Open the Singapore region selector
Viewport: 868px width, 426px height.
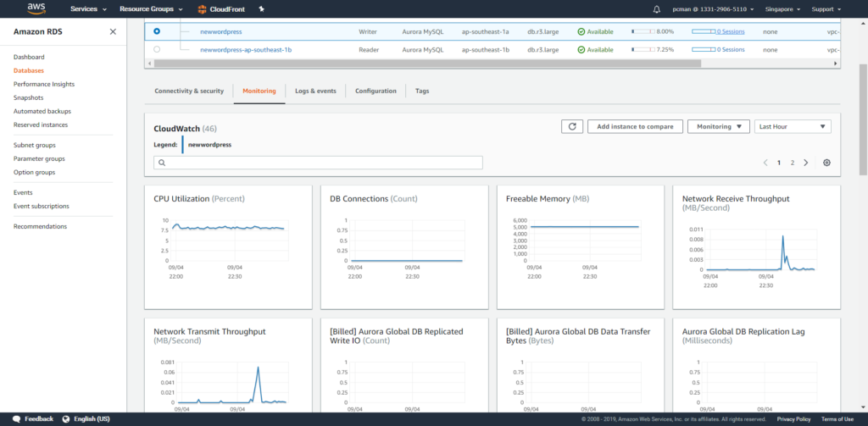pos(782,9)
